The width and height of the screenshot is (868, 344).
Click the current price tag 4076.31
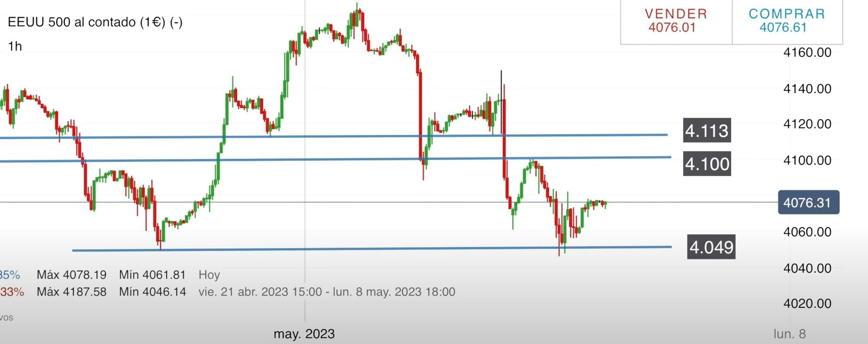[808, 203]
